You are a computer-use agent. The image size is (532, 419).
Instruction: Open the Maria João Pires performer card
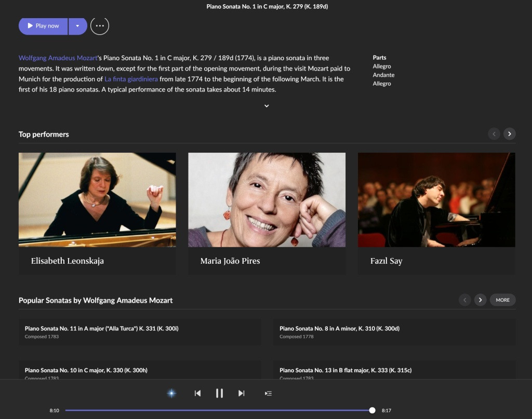pos(267,213)
